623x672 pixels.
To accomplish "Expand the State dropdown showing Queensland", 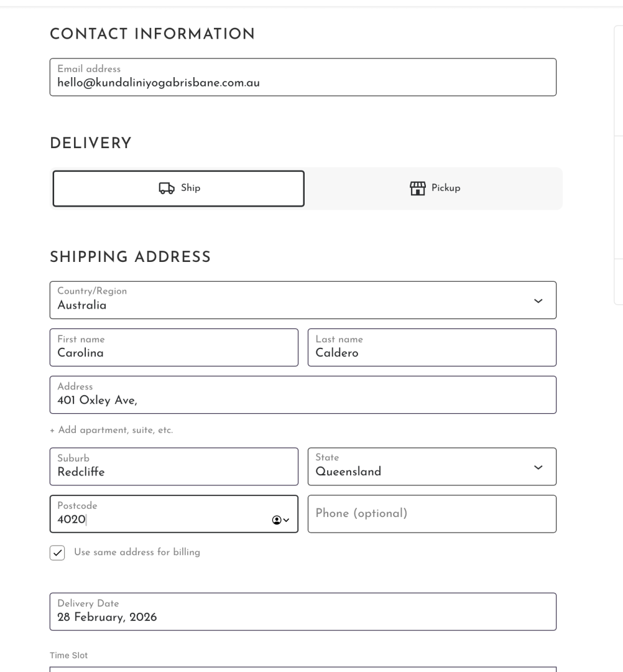I will 431,467.
